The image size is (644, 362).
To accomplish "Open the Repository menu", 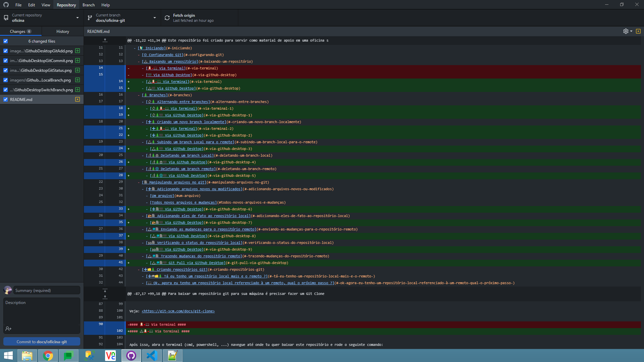I will [x=66, y=5].
